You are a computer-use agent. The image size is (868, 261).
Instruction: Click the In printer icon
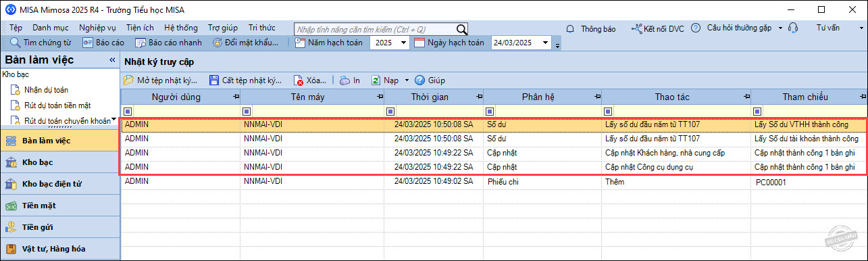[344, 80]
